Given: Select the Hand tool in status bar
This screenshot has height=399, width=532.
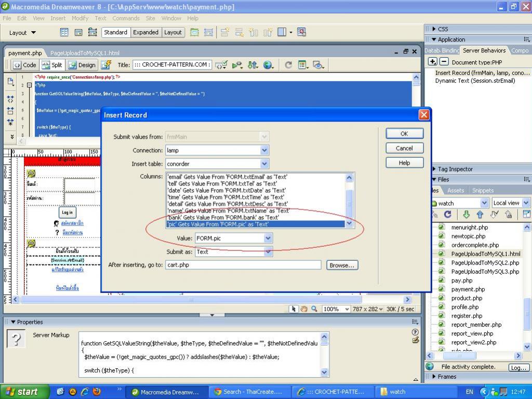Looking at the screenshot, I should (303, 309).
